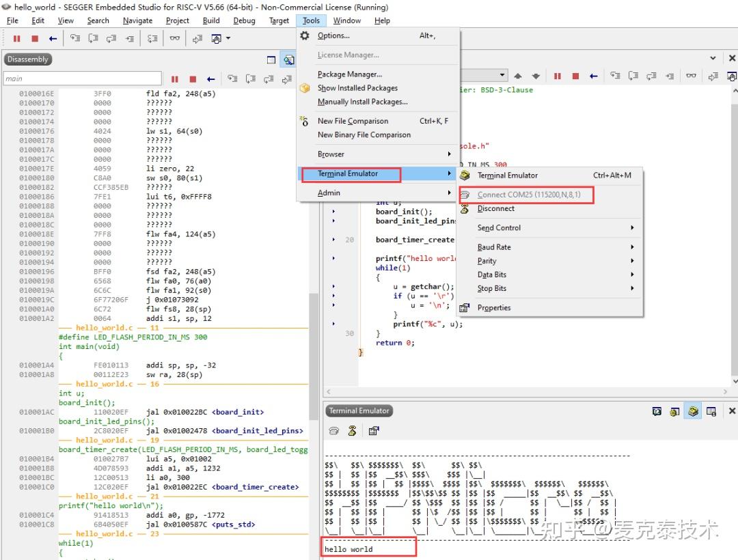
Task: Click 'hello world' terminal output line
Action: 348,549
